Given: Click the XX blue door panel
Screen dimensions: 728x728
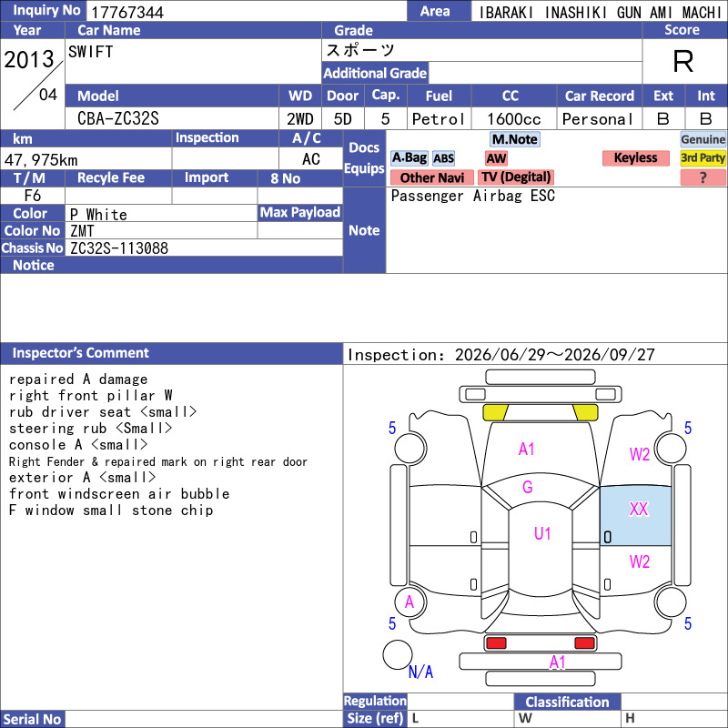Looking at the screenshot, I should [x=635, y=516].
